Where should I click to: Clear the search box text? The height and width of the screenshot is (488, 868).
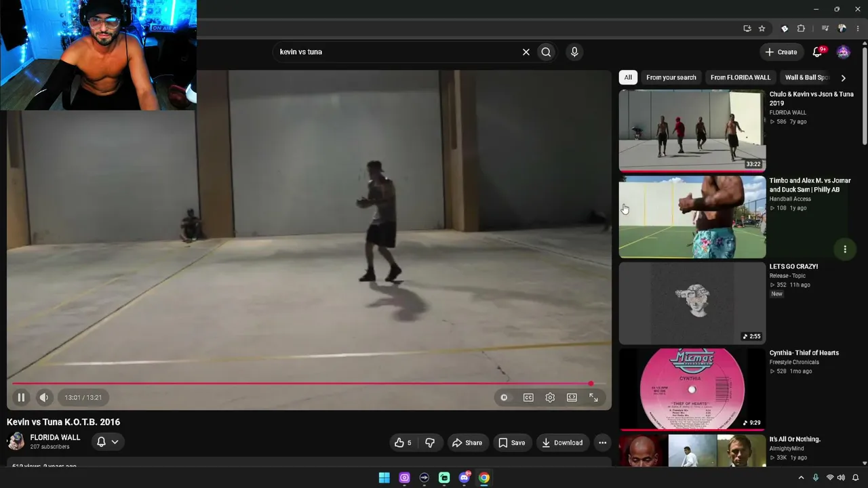tap(526, 52)
